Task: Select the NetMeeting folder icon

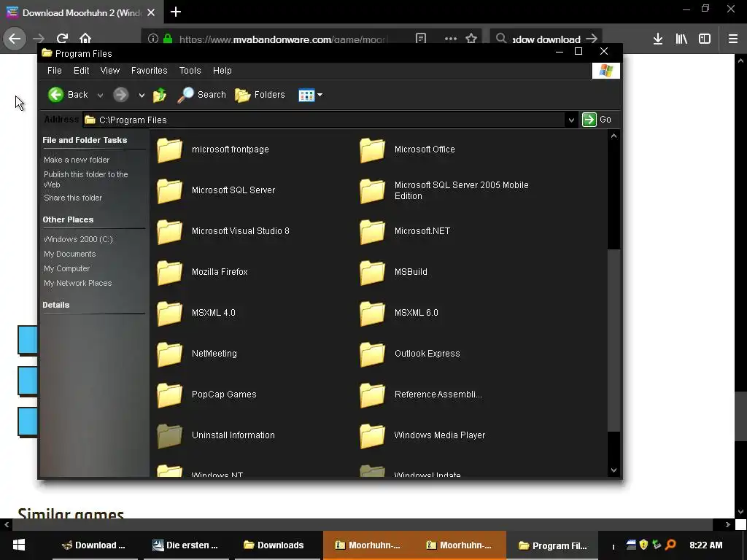Action: click(x=169, y=355)
